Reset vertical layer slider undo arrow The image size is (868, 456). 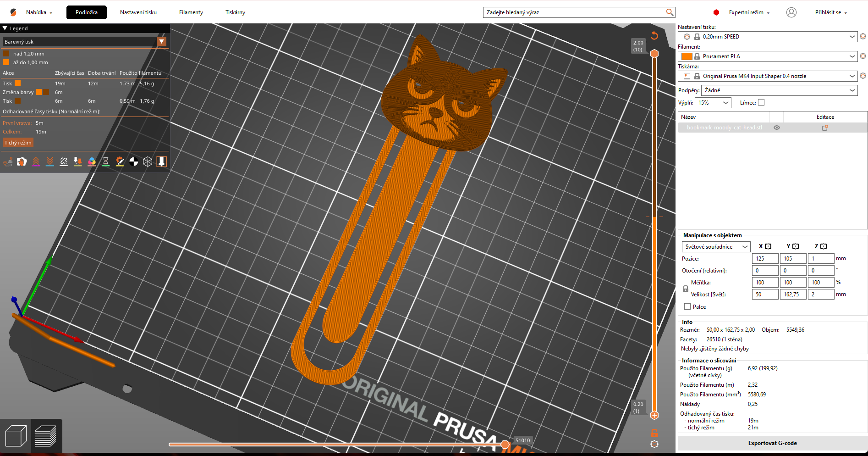coord(654,35)
